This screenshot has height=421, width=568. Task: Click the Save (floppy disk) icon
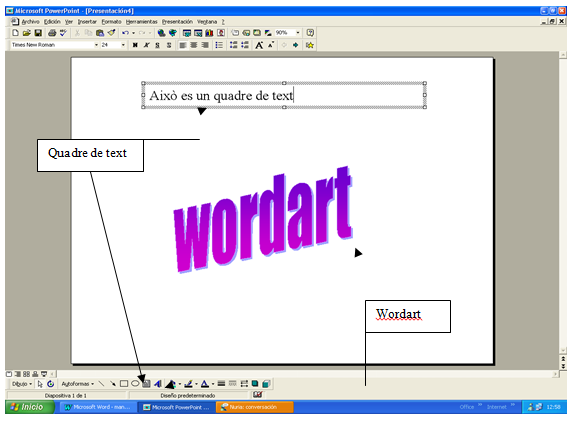pyautogui.click(x=38, y=33)
